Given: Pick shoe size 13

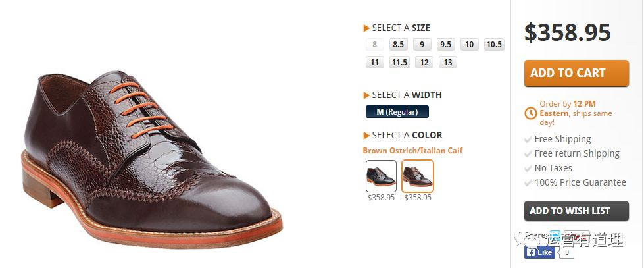Looking at the screenshot, I should (448, 63).
